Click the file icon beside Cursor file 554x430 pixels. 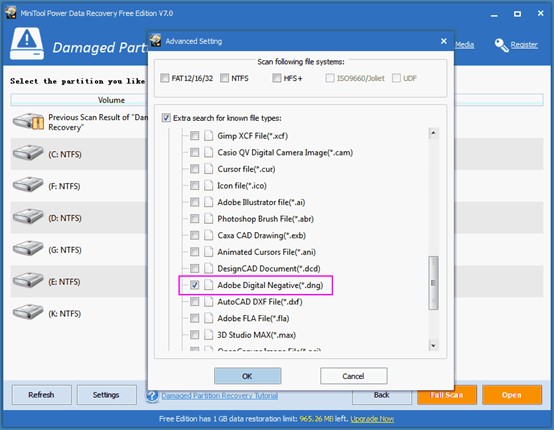[208, 169]
